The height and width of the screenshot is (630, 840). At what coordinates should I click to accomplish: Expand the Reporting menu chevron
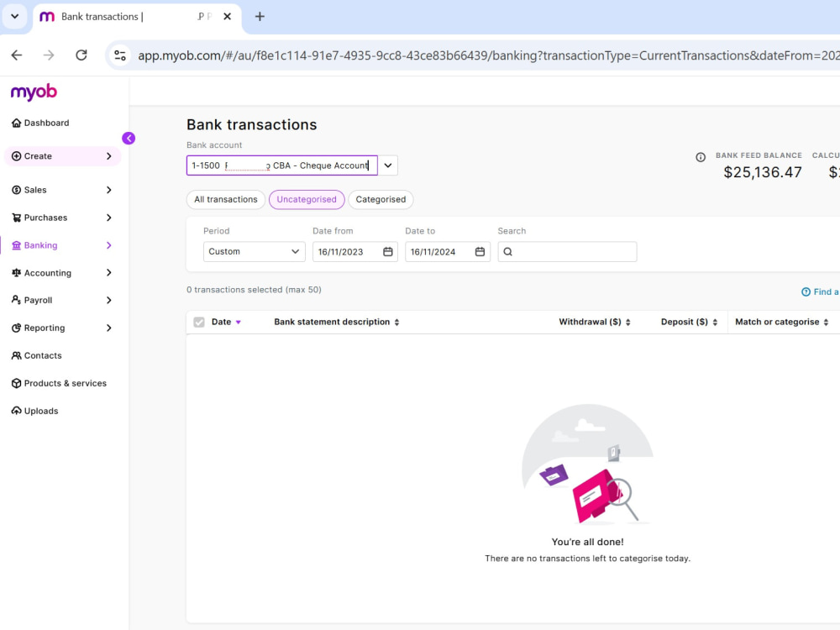(108, 328)
